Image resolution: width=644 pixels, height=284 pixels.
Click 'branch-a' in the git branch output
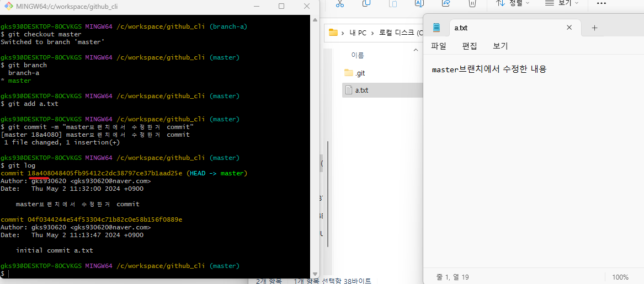coord(24,73)
